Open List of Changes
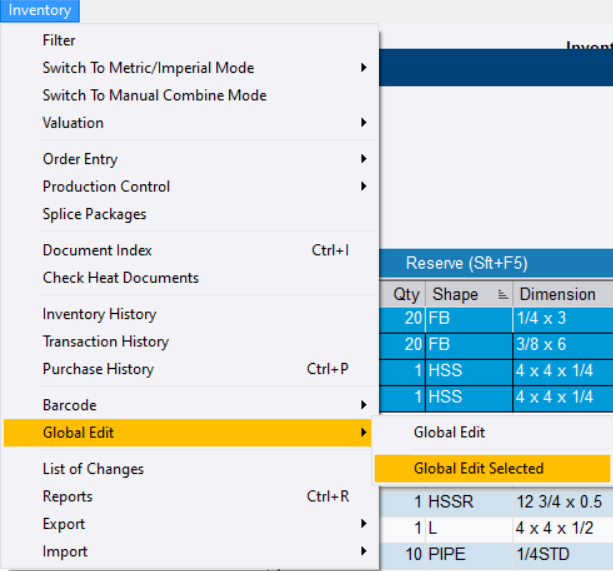 click(93, 469)
